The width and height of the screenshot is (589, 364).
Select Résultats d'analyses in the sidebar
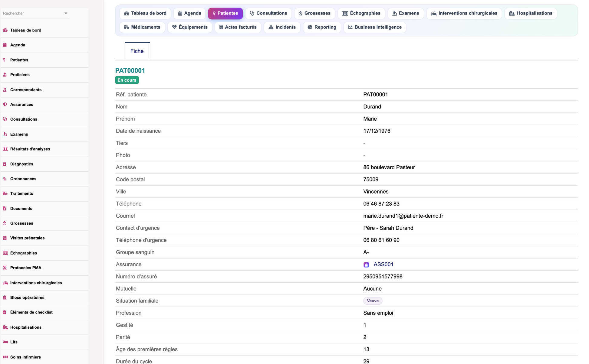pos(30,149)
